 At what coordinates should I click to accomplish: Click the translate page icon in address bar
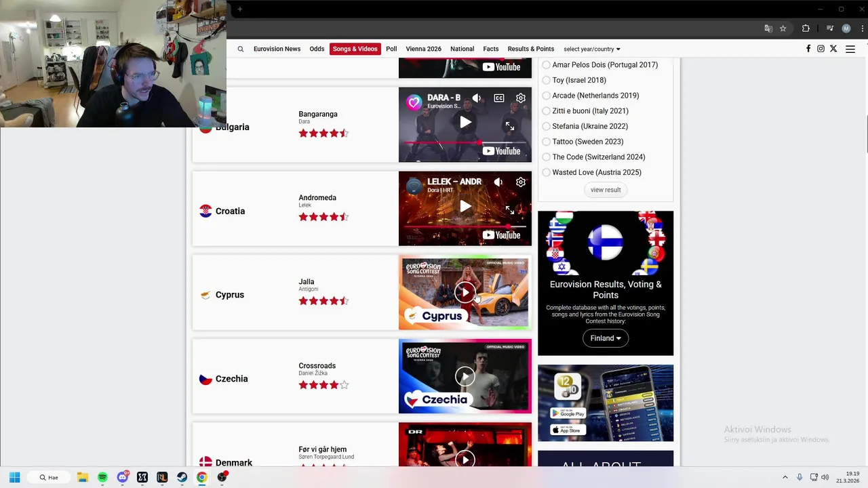click(x=768, y=28)
